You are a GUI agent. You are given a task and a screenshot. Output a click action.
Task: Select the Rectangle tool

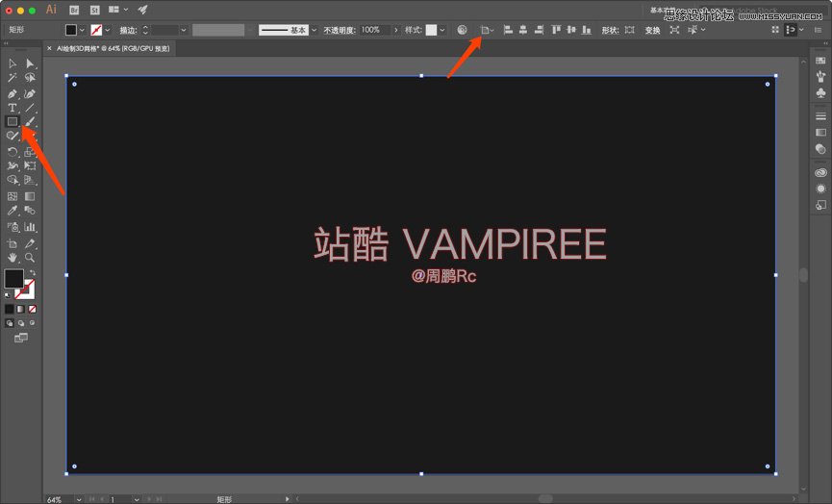pos(13,121)
